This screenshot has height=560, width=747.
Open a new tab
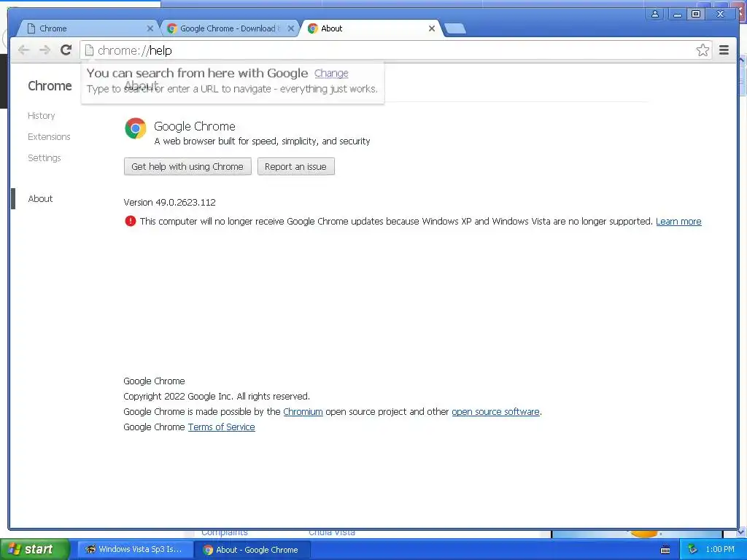point(455,28)
